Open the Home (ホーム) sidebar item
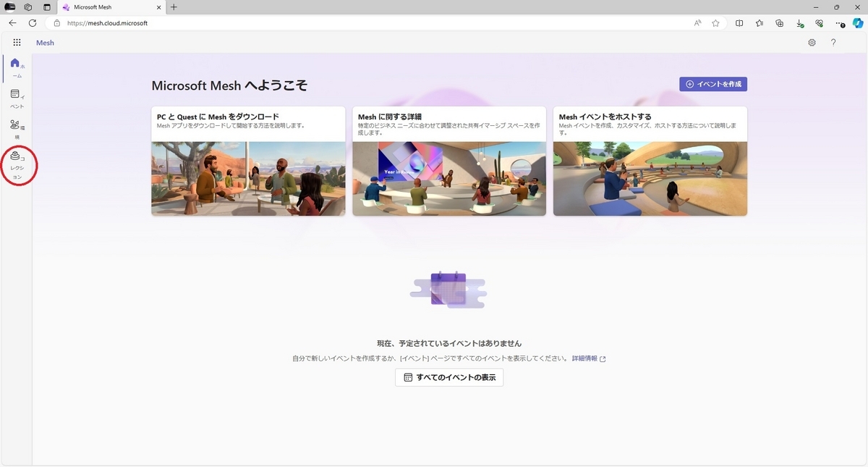868x467 pixels. [16, 68]
